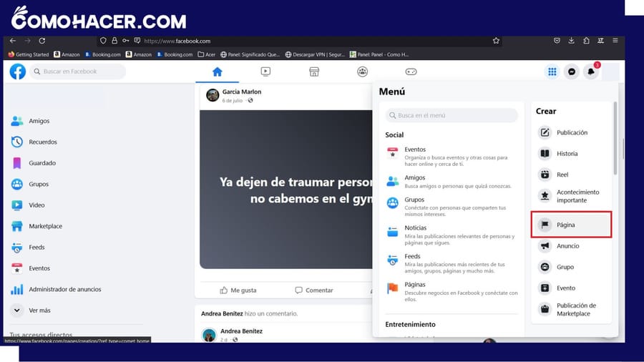This screenshot has height=362, width=644.
Task: Open Messenger icon
Action: [x=571, y=72]
